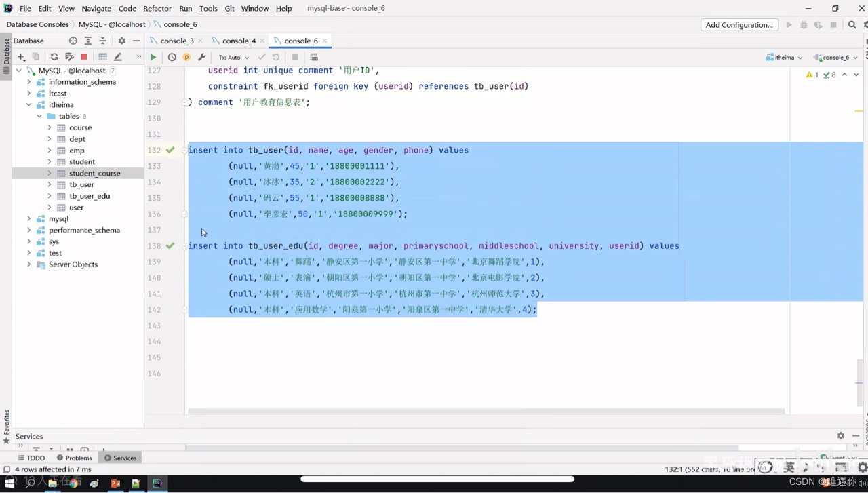
Task: Click the editor horizontal scrollbar
Action: 486,411
